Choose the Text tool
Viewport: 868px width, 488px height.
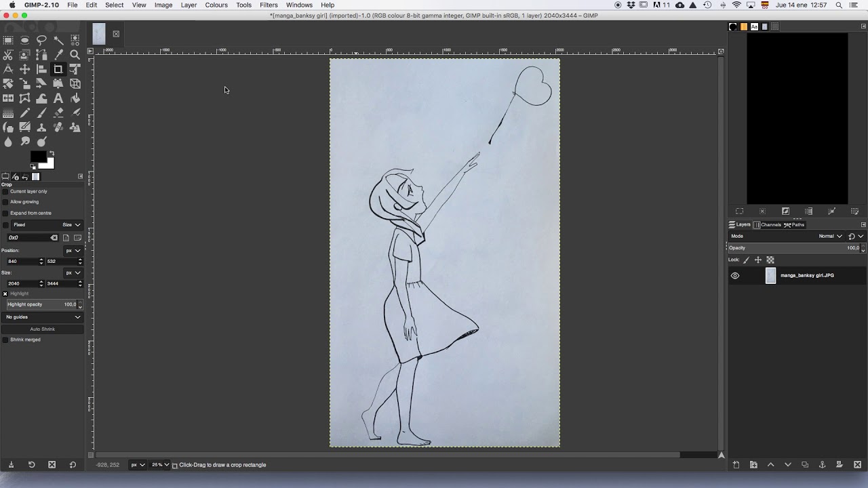58,98
